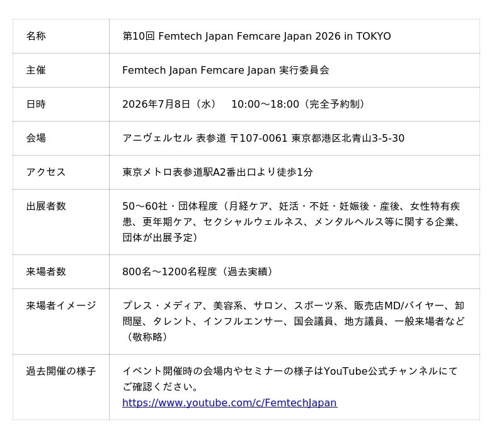Click the text about the YouTube公式チャンネル

coord(290,379)
